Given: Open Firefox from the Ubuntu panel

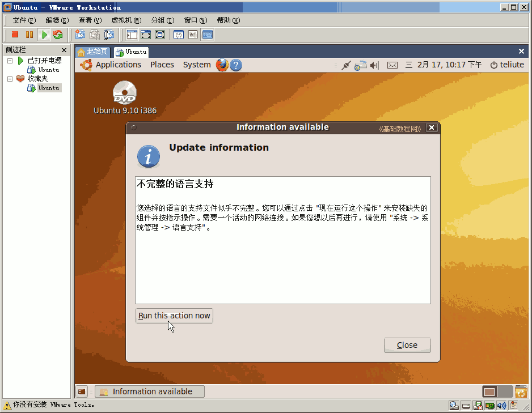Looking at the screenshot, I should [222, 65].
